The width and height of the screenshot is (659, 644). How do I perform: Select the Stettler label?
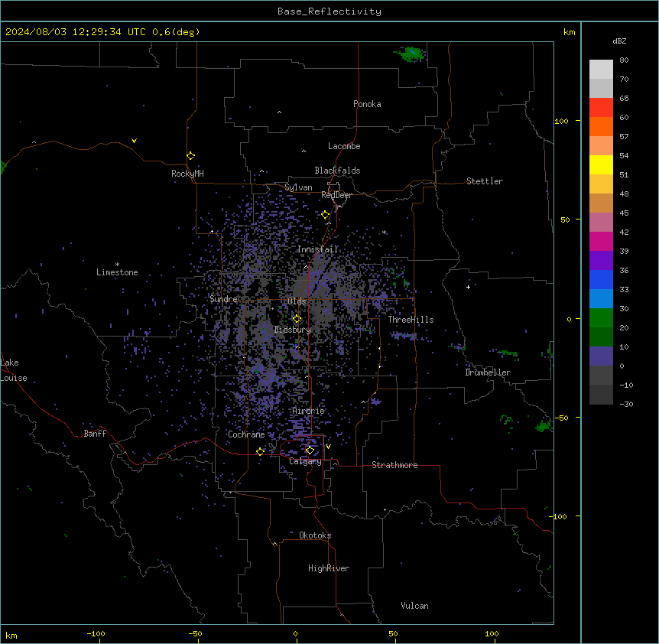(485, 181)
